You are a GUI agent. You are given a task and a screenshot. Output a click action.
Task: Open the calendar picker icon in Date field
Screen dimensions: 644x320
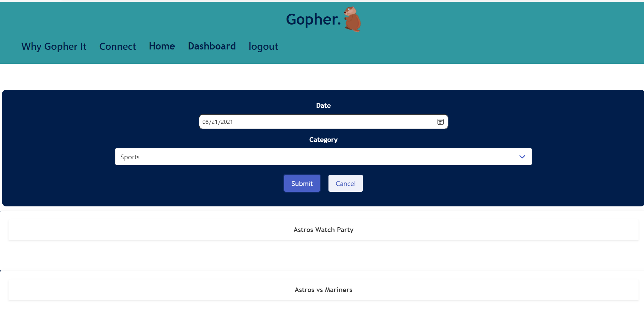tap(440, 122)
